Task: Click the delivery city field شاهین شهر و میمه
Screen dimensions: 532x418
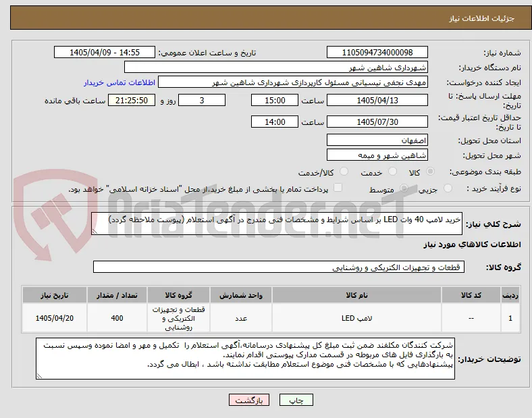Action: (x=377, y=155)
